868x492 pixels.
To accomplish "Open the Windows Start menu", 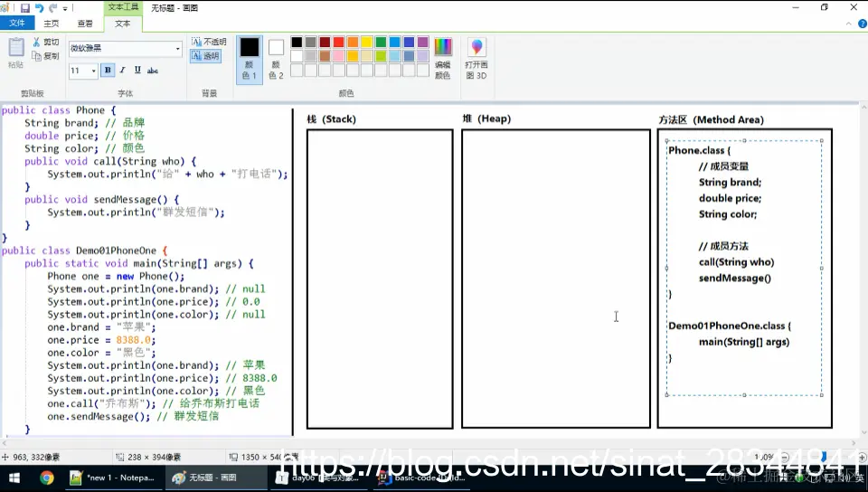I will tap(14, 478).
